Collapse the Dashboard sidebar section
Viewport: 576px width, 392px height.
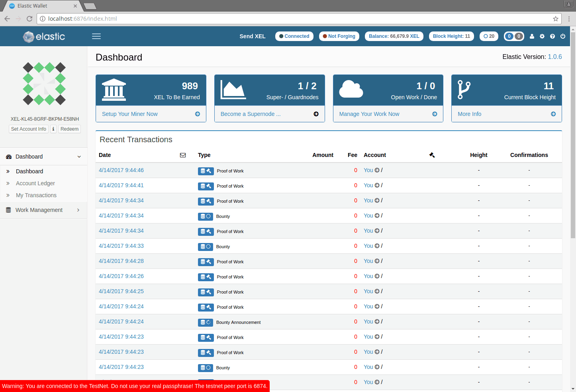click(44, 157)
